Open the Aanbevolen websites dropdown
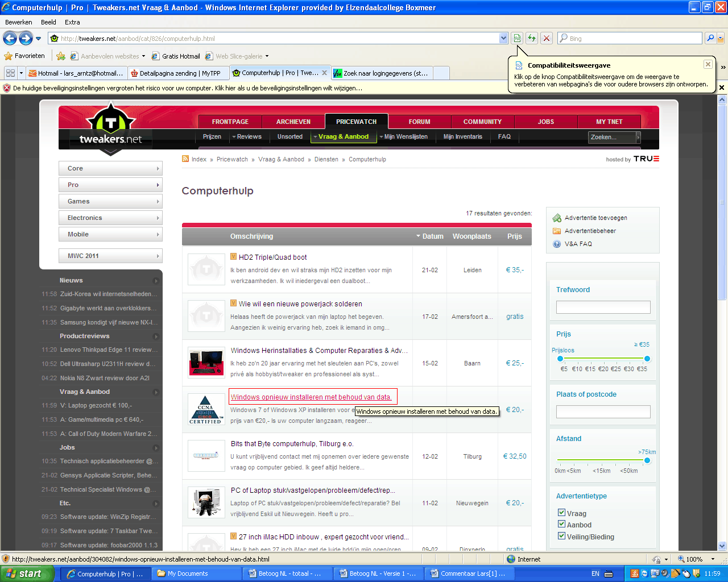The image size is (728, 582). (x=144, y=56)
